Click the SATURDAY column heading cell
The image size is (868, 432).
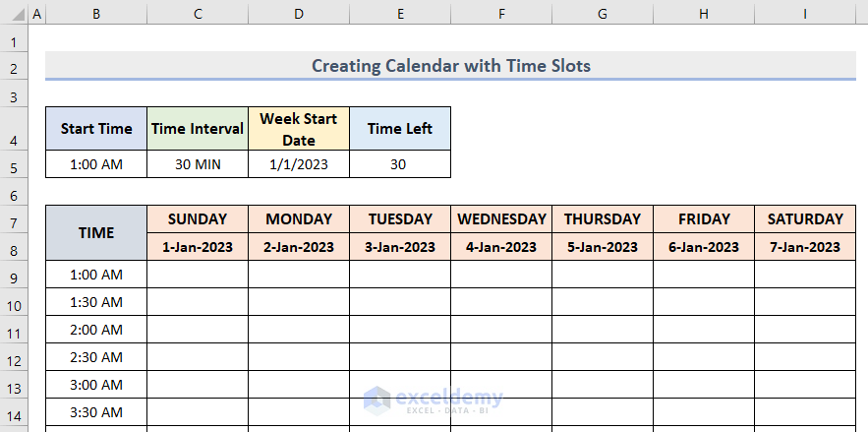point(805,219)
